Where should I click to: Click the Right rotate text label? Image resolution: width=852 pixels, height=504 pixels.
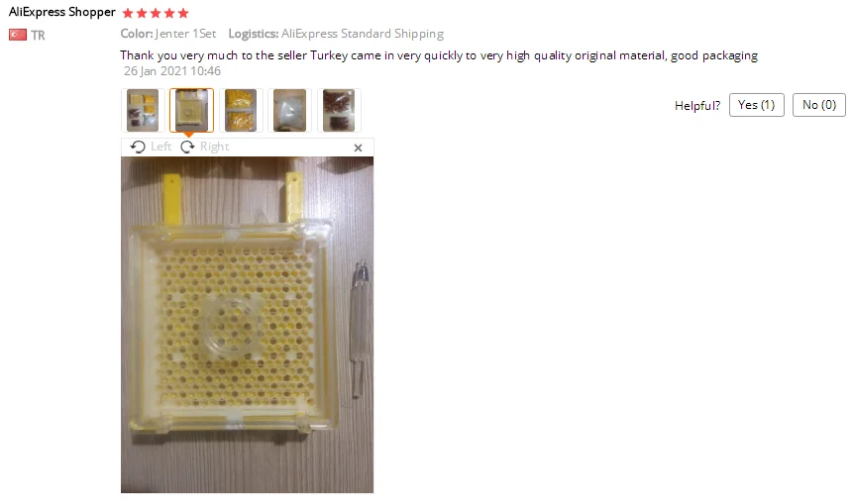point(215,147)
